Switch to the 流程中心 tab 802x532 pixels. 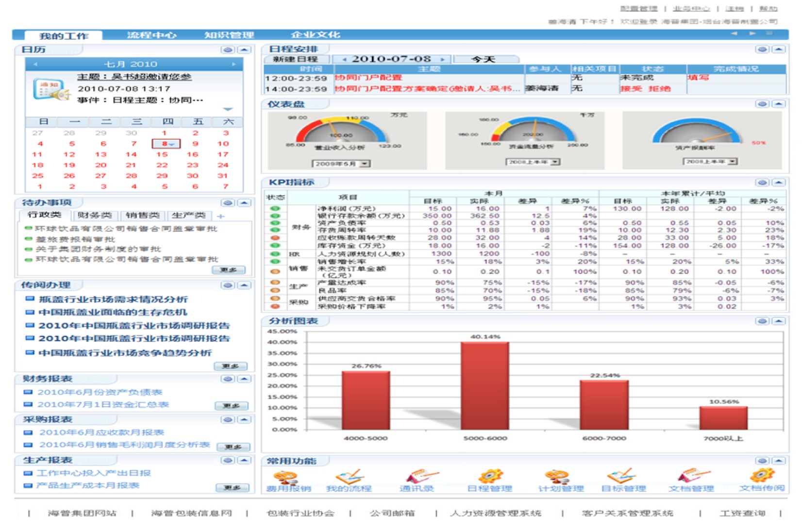[151, 35]
